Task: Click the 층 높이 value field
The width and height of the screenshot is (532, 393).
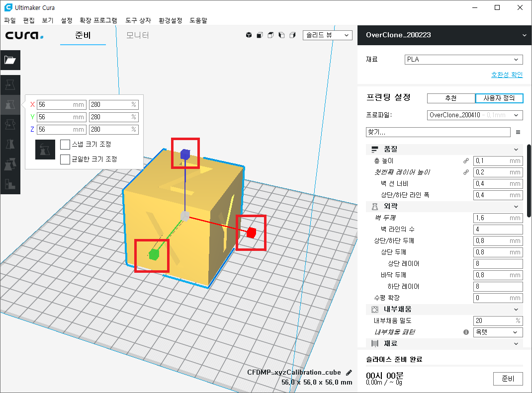Action: (498, 160)
